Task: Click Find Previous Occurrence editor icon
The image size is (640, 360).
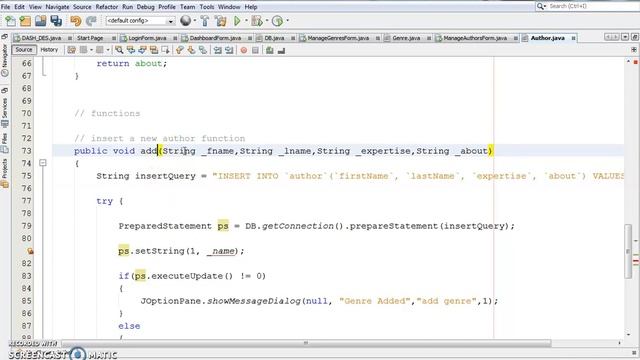Action: pos(131,50)
